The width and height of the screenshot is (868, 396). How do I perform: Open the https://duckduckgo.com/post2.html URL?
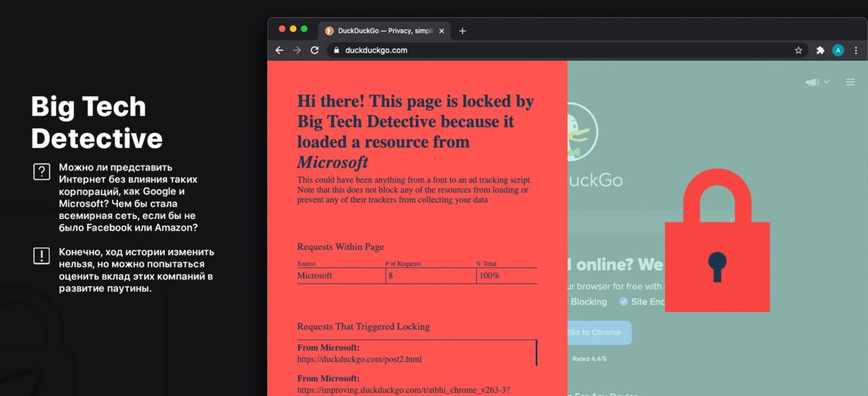pos(359,358)
